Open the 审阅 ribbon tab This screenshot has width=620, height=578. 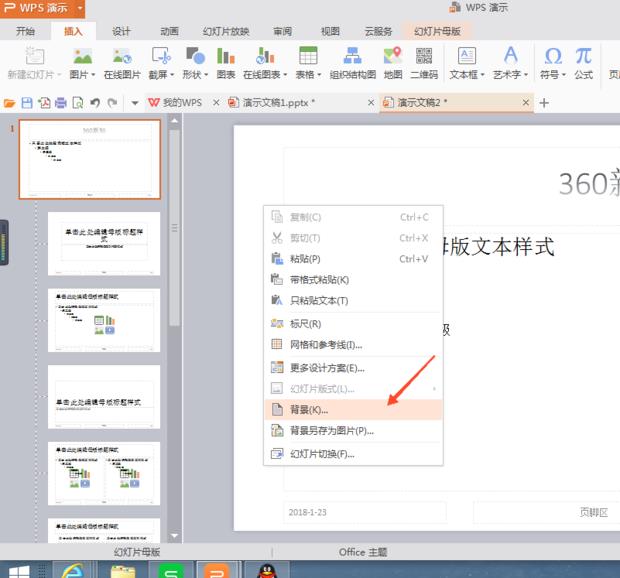pyautogui.click(x=282, y=31)
